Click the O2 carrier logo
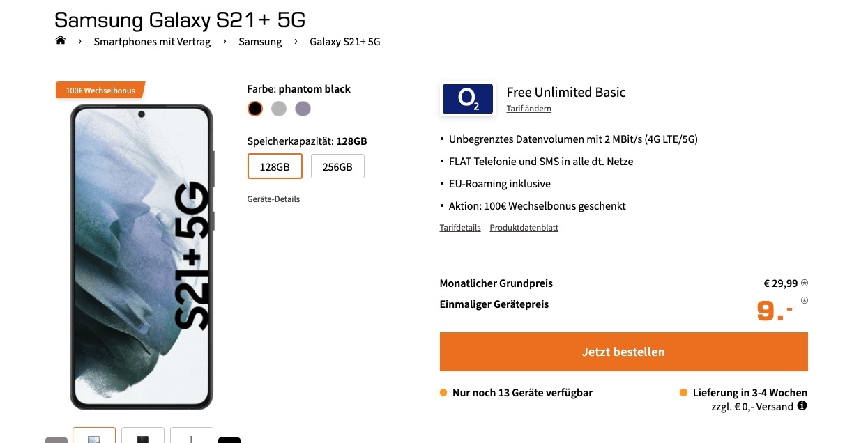The width and height of the screenshot is (868, 443). 467,99
